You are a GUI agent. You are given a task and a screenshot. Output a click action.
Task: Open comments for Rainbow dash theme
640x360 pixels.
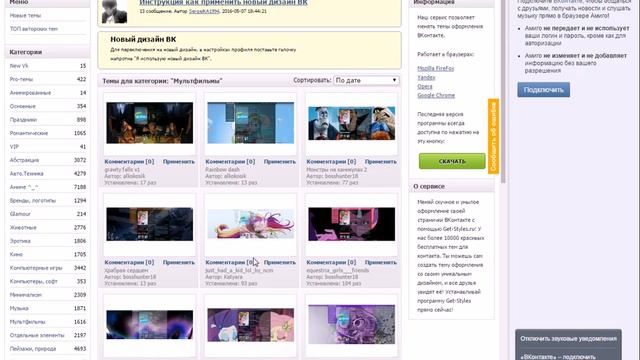coord(230,162)
